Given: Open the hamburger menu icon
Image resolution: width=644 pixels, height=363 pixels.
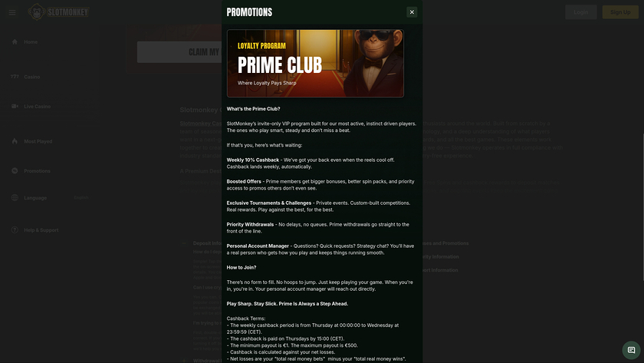Looking at the screenshot, I should [12, 12].
